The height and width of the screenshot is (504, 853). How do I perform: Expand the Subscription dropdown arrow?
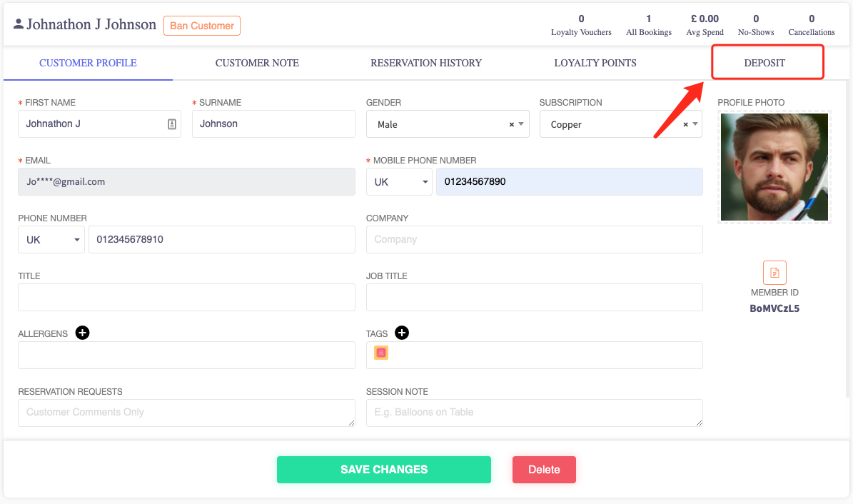695,124
